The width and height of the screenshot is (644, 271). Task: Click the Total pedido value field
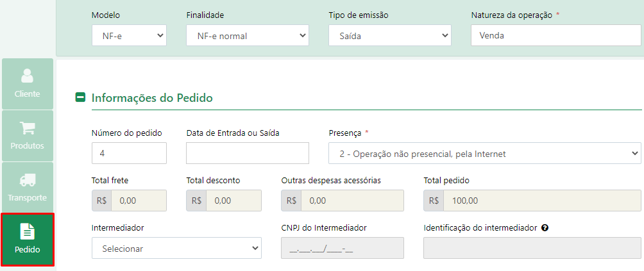click(542, 201)
